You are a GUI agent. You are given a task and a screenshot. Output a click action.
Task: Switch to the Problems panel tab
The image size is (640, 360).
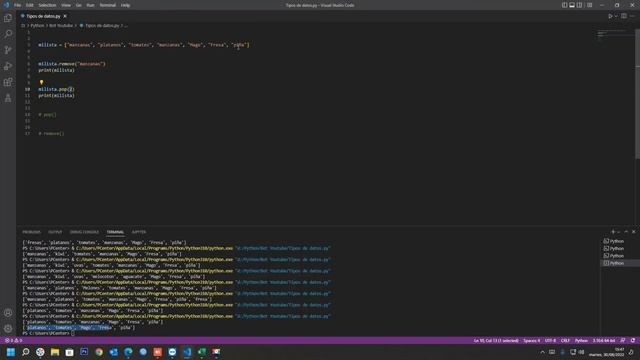(31, 232)
